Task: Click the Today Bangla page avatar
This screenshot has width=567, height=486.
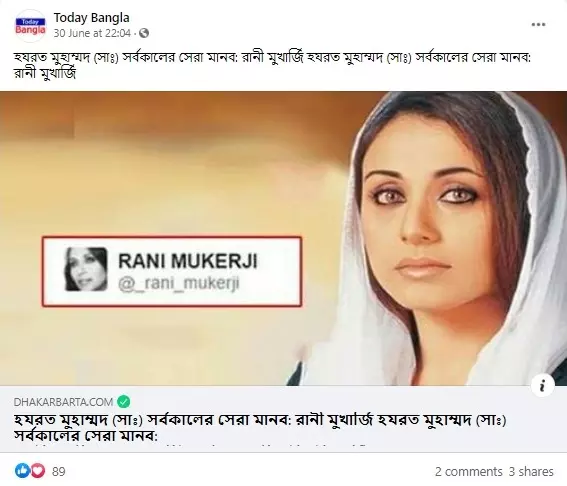Action: point(30,26)
